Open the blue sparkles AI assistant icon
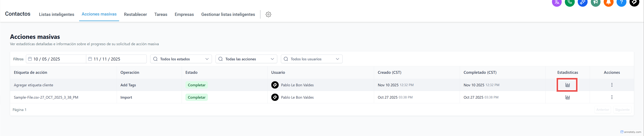This screenshot has width=644, height=136. coord(583,2)
